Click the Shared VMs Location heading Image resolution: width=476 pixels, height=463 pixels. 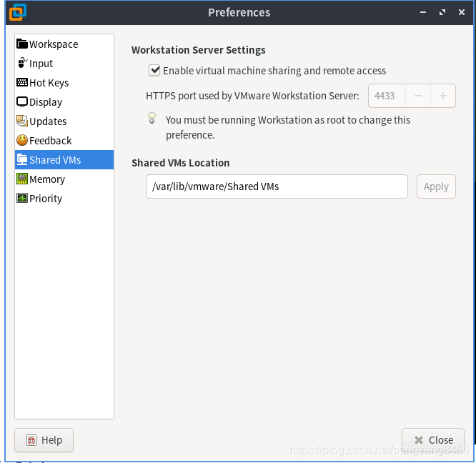(x=181, y=163)
